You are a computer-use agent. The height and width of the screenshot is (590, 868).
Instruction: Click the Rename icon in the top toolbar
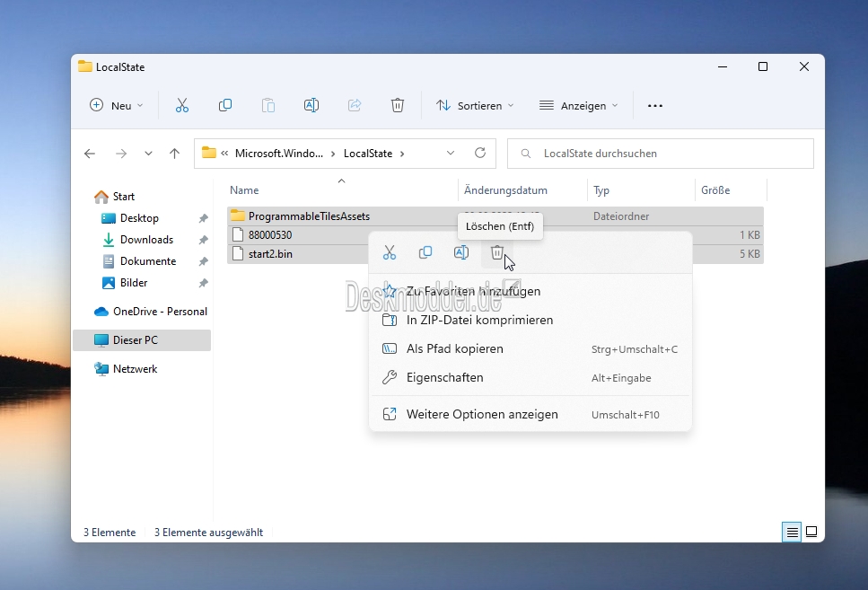coord(311,105)
